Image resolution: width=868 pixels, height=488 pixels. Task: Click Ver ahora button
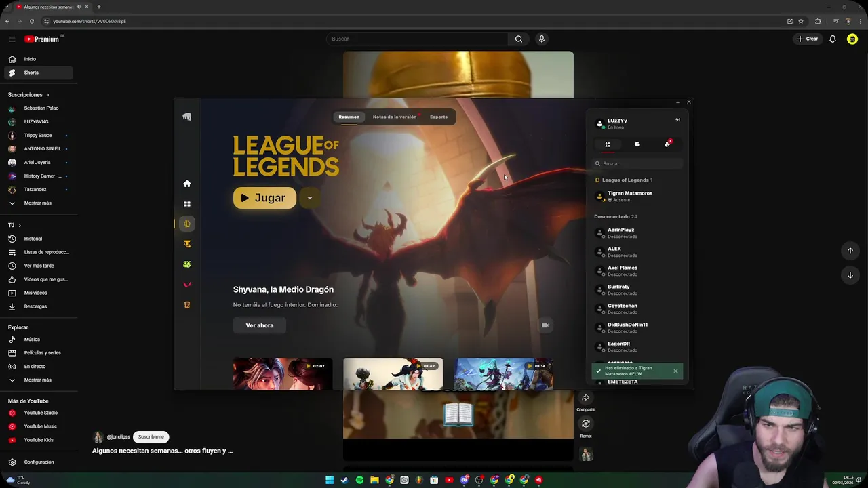[260, 325]
